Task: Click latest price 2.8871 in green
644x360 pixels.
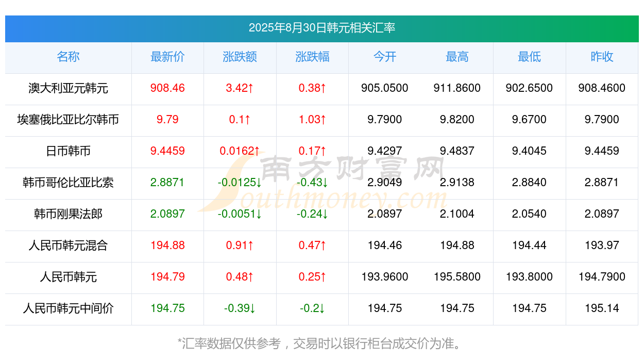Action: [x=167, y=183]
